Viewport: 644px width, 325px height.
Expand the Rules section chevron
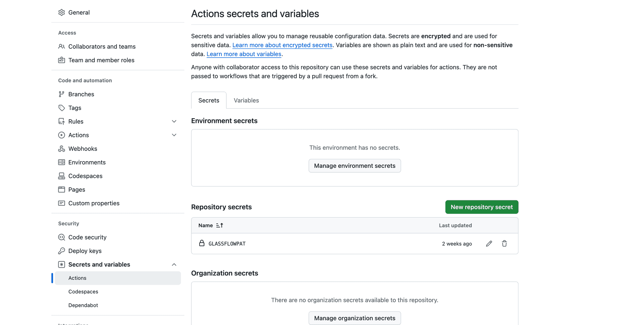point(174,121)
